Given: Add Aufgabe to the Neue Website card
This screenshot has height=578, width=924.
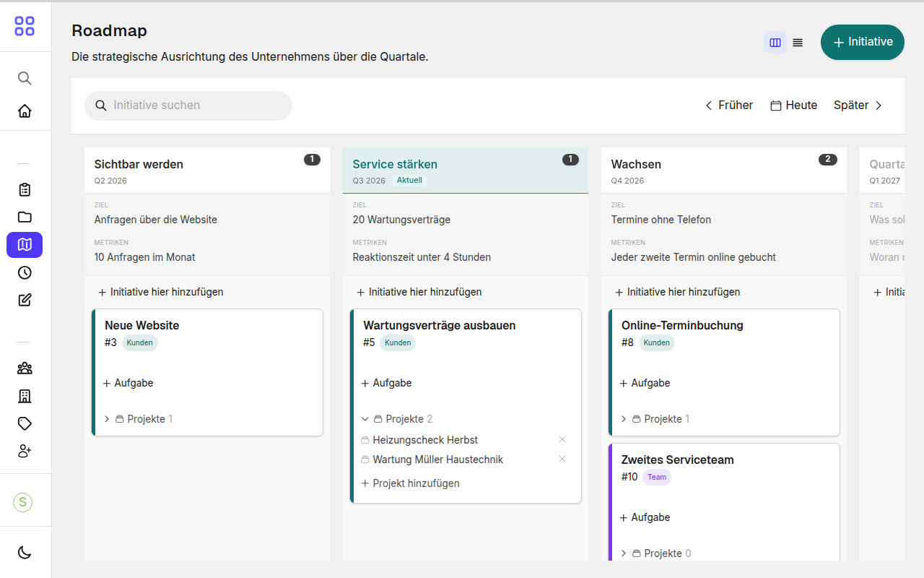Looking at the screenshot, I should click(x=128, y=383).
